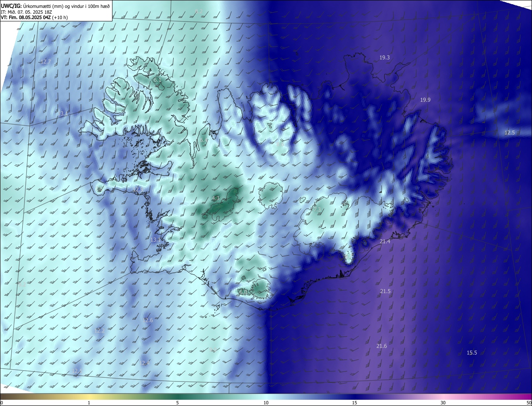Click the color legend tick labeled 10

266,403
